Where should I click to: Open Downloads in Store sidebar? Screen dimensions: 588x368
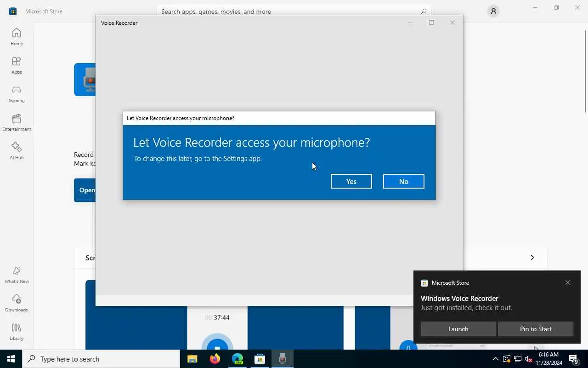[17, 303]
